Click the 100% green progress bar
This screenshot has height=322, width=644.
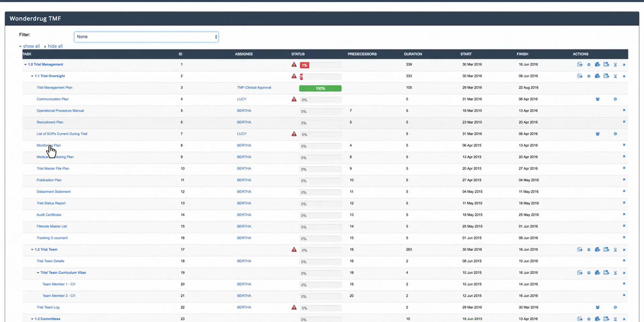tap(320, 87)
